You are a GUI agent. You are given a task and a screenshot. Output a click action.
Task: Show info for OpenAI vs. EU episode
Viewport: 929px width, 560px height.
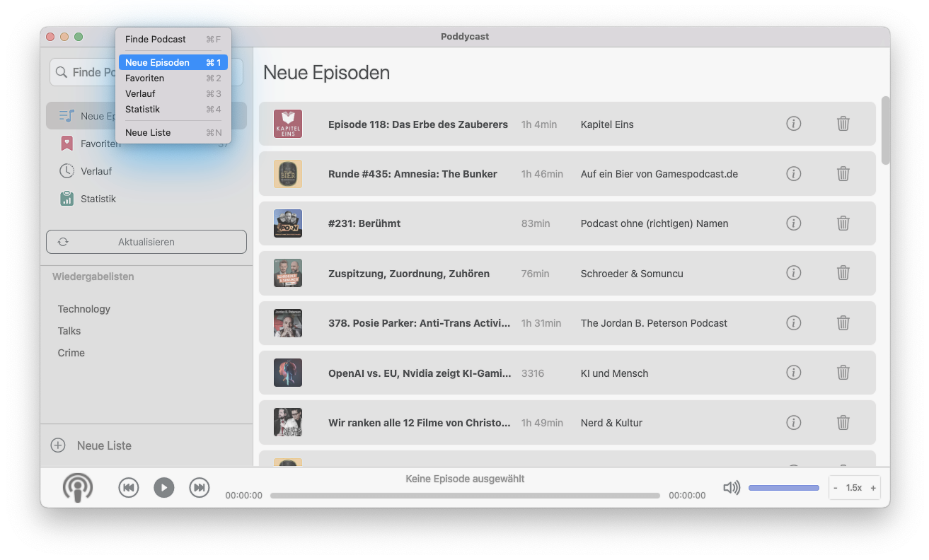[x=793, y=372]
